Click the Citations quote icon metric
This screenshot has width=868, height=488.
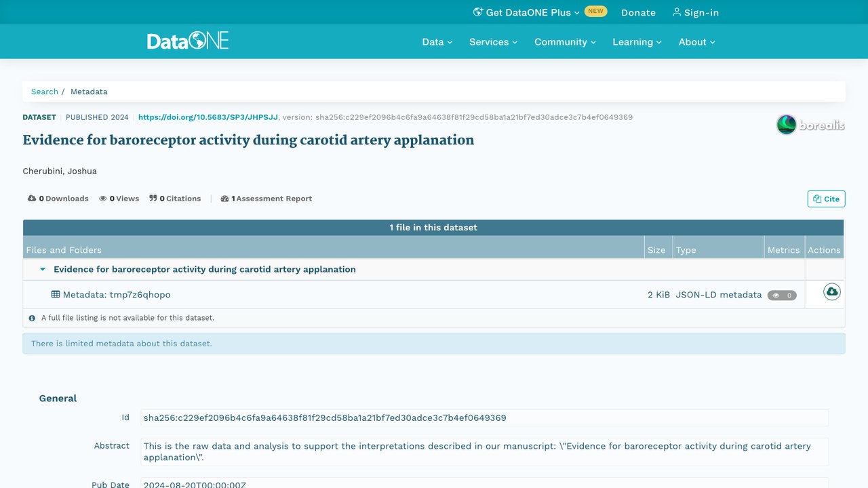pos(153,199)
